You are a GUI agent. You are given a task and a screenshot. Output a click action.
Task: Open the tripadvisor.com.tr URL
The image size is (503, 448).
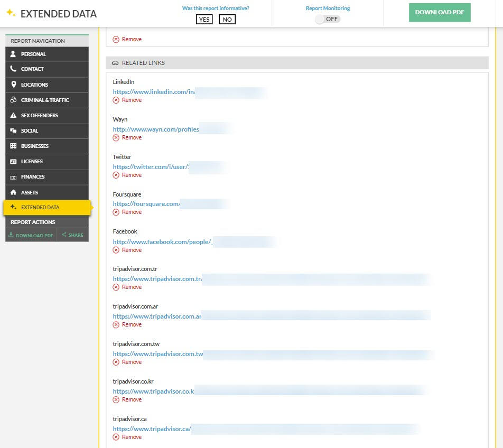pos(157,279)
